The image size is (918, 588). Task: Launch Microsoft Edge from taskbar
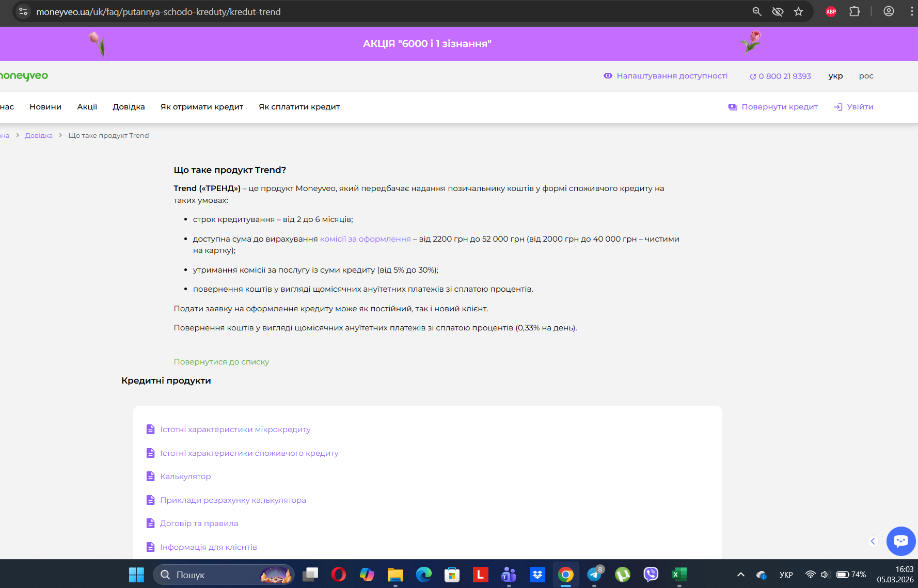[424, 575]
